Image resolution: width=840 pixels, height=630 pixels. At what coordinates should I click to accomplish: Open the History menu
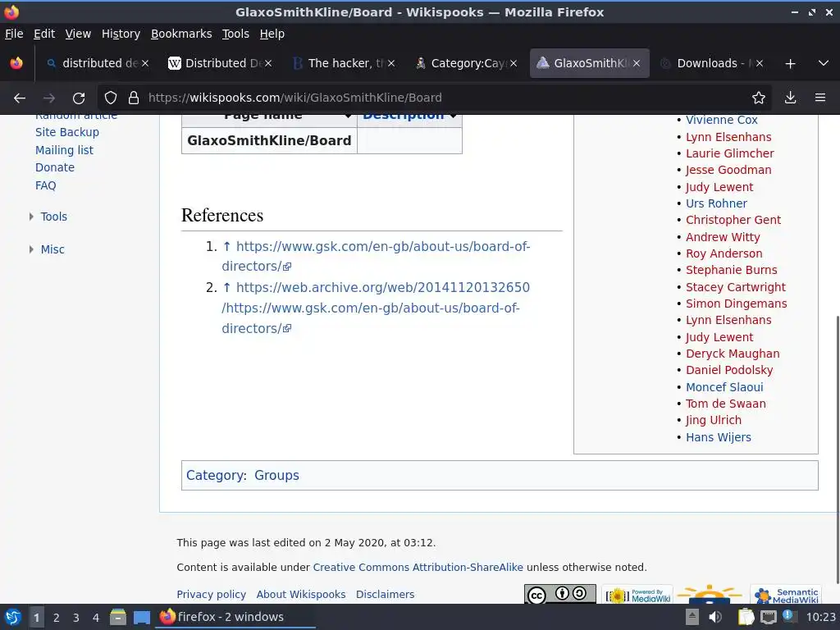tap(121, 34)
